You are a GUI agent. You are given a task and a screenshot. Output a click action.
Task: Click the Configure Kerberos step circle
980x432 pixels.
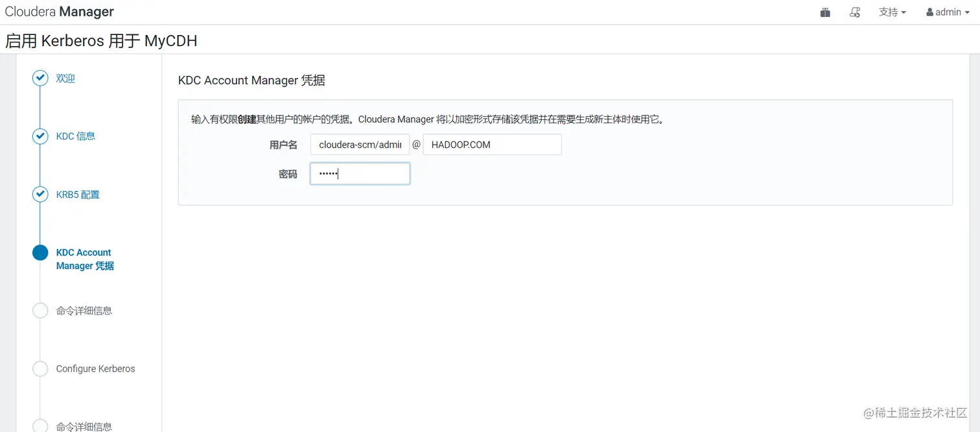[40, 368]
